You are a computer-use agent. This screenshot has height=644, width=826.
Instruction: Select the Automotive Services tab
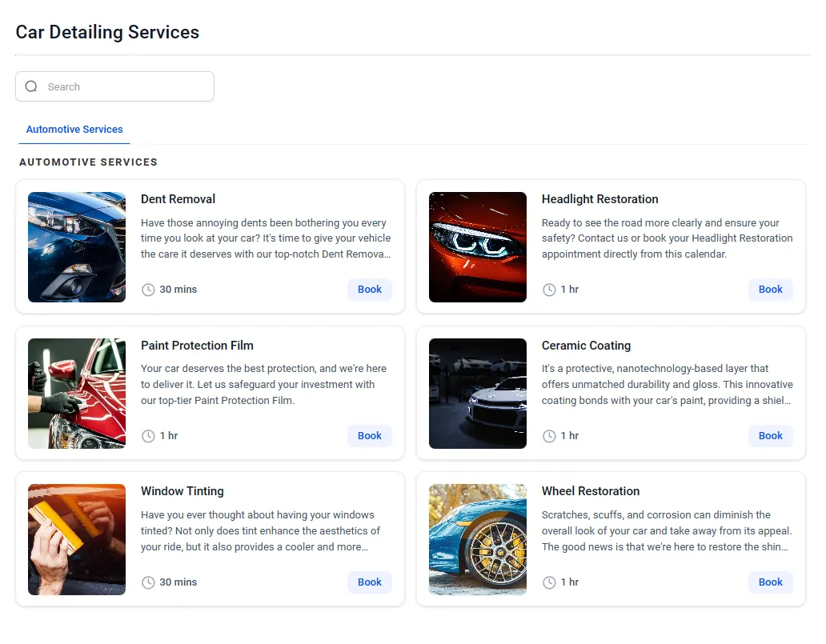coord(74,130)
